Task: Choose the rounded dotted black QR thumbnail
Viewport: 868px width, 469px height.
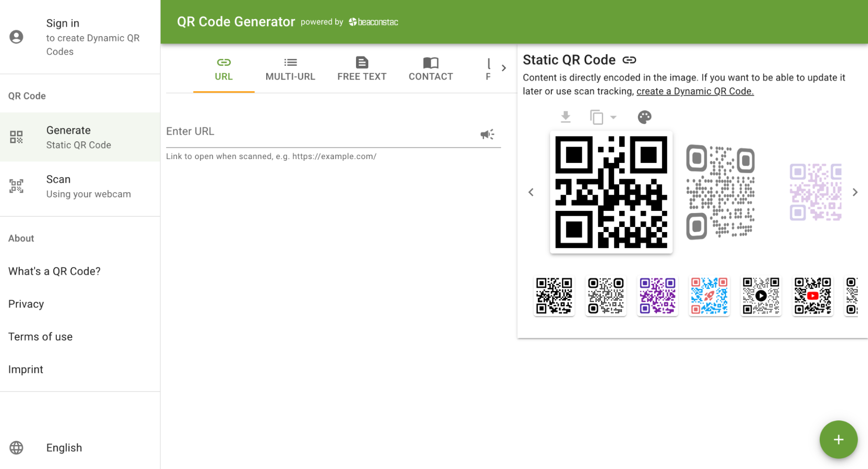Action: (606, 296)
